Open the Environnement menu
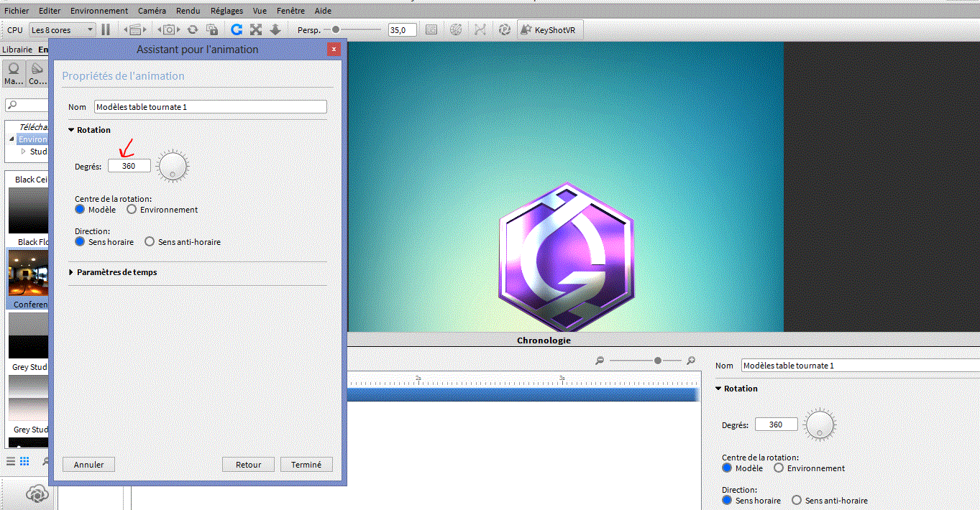 (99, 11)
